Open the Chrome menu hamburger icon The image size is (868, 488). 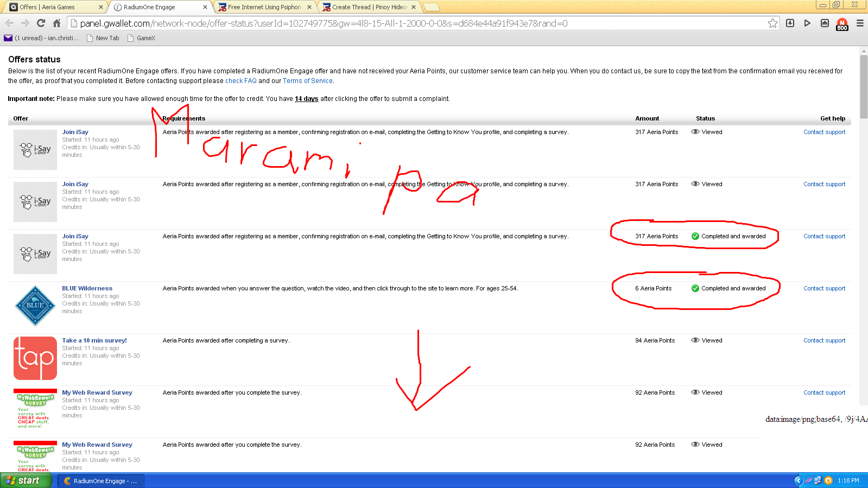pos(860,23)
